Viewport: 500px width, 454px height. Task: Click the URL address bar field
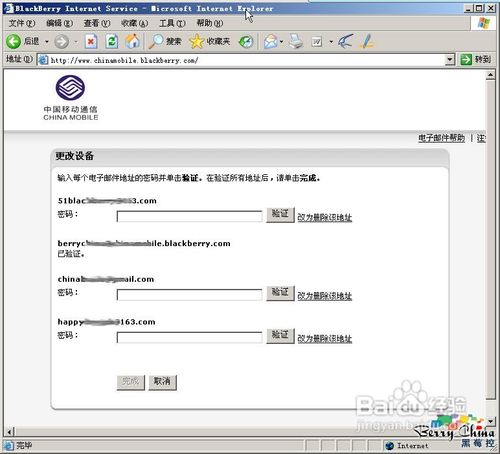[x=246, y=60]
